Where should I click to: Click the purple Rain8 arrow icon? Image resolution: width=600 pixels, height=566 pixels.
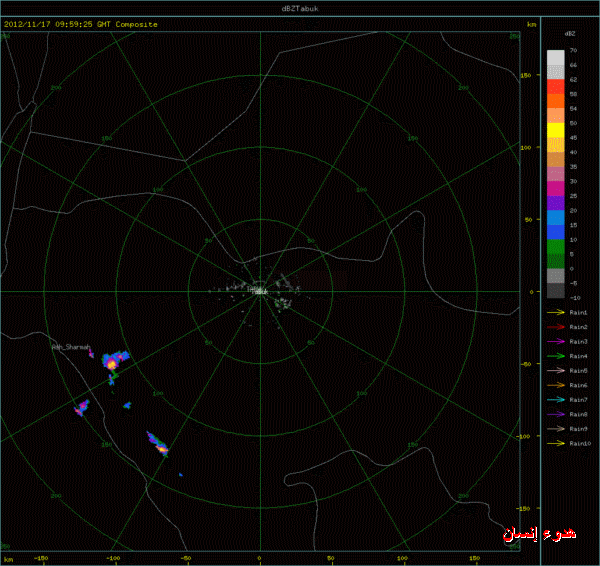pyautogui.click(x=556, y=414)
